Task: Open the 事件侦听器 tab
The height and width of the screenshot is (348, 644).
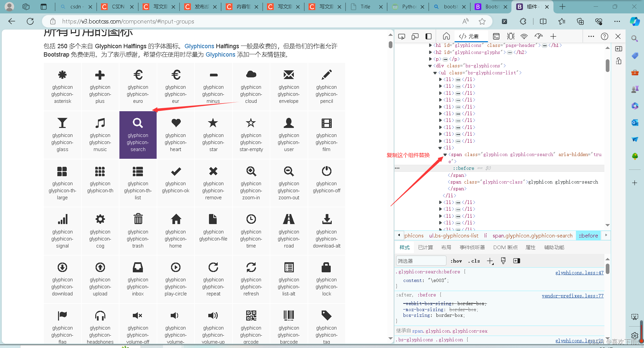Action: (472, 247)
